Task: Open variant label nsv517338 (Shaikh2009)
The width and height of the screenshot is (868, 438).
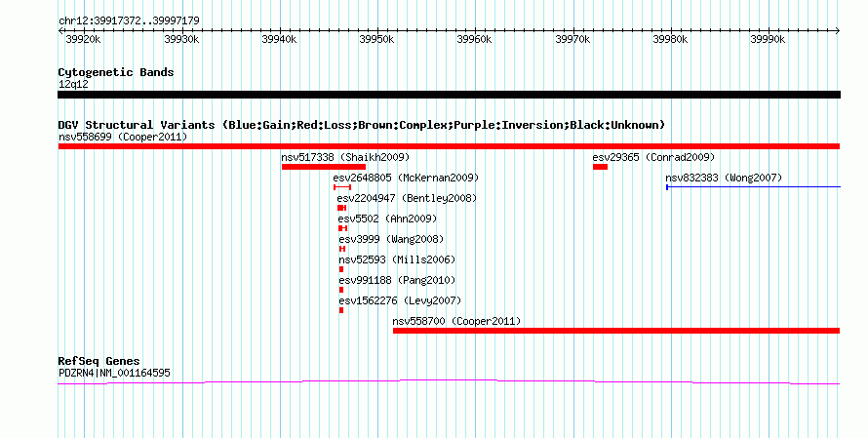Action: tap(345, 157)
